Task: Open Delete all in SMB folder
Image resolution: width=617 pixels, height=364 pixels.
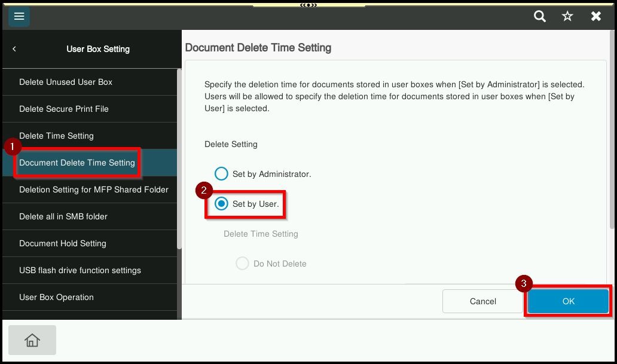Action: [63, 216]
